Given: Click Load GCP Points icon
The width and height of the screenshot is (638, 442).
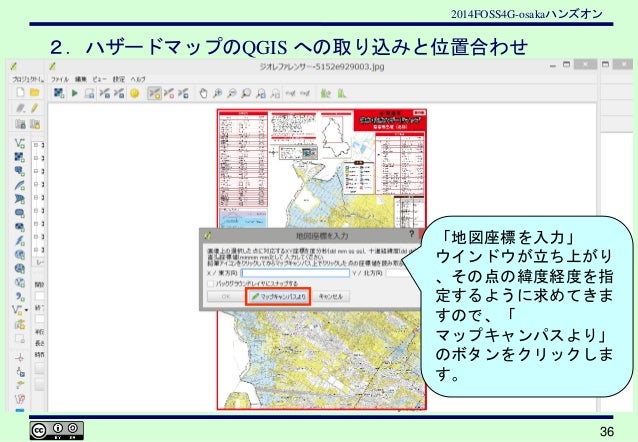Looking at the screenshot, I should [x=105, y=94].
